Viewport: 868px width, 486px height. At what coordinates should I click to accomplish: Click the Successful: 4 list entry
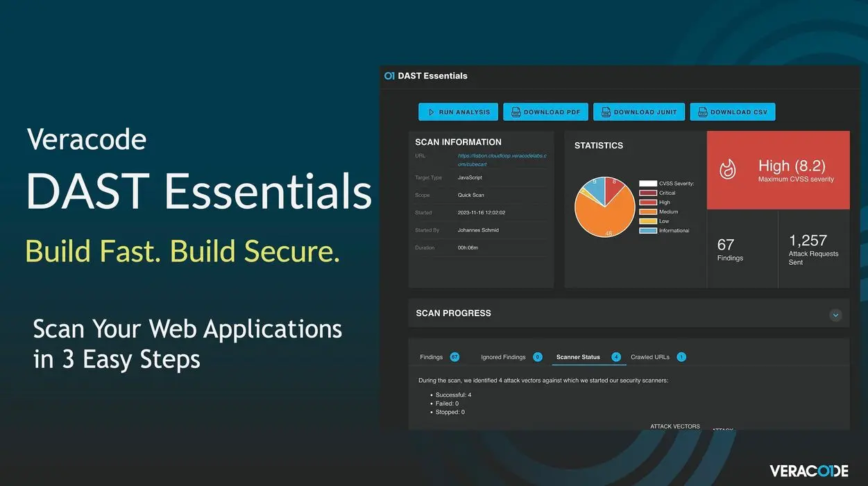click(x=453, y=394)
